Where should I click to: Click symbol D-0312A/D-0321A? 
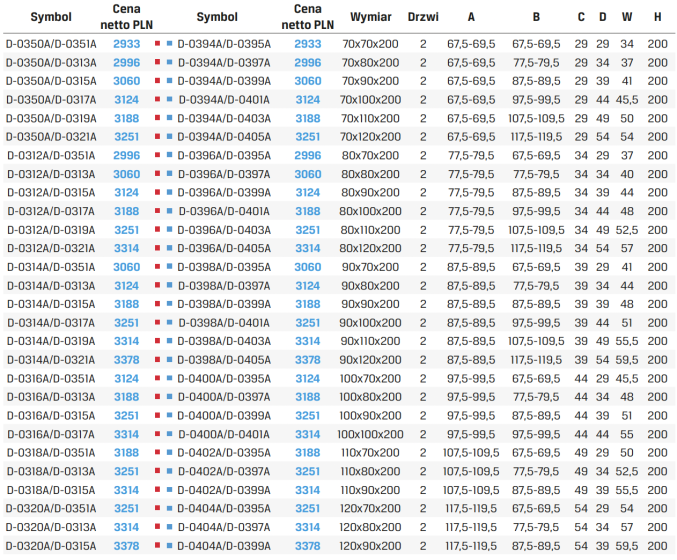point(51,248)
